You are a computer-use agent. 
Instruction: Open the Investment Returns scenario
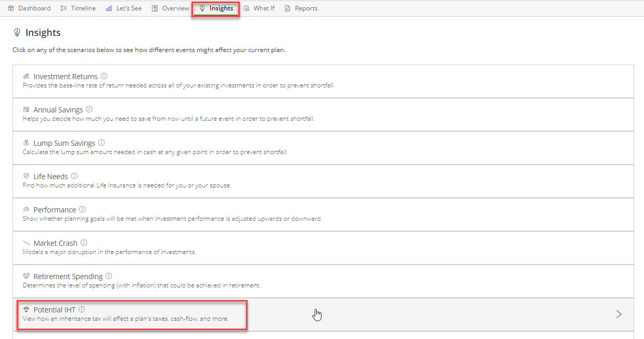(65, 77)
